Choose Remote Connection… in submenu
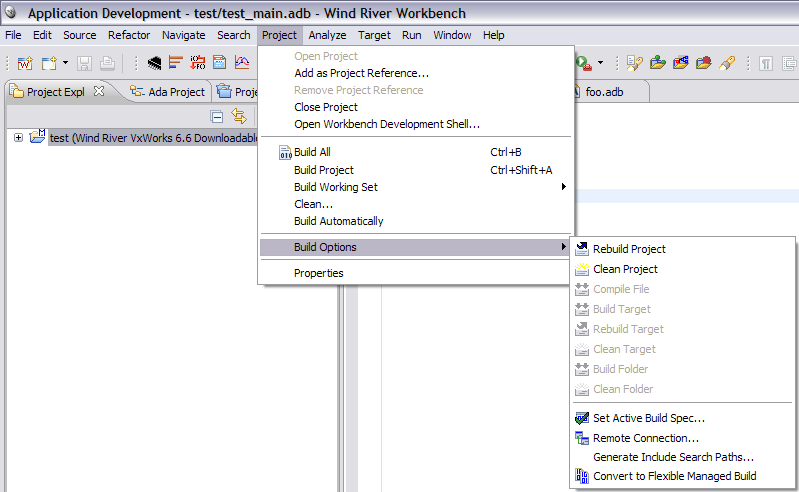The image size is (799, 492). click(682, 438)
